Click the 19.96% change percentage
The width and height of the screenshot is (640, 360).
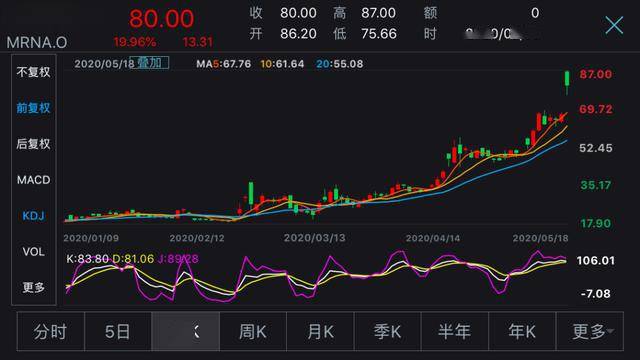pyautogui.click(x=135, y=42)
